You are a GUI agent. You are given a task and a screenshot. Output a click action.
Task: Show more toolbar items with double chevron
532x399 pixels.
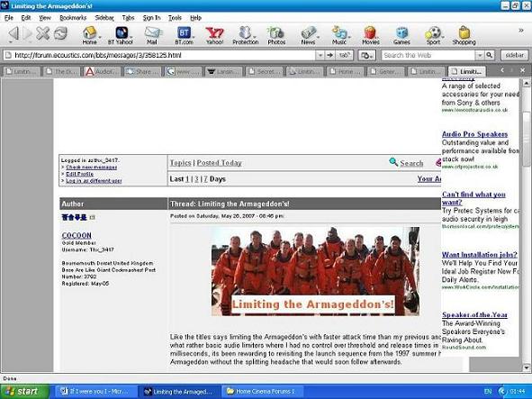tap(521, 31)
